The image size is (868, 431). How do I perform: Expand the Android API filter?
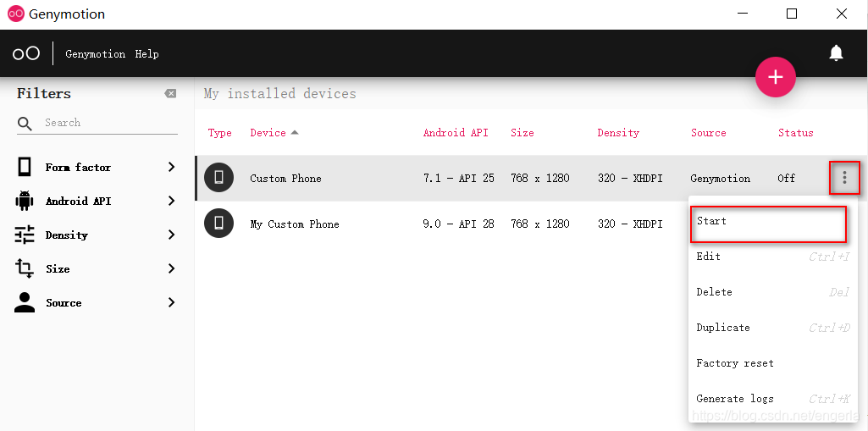[x=172, y=201]
